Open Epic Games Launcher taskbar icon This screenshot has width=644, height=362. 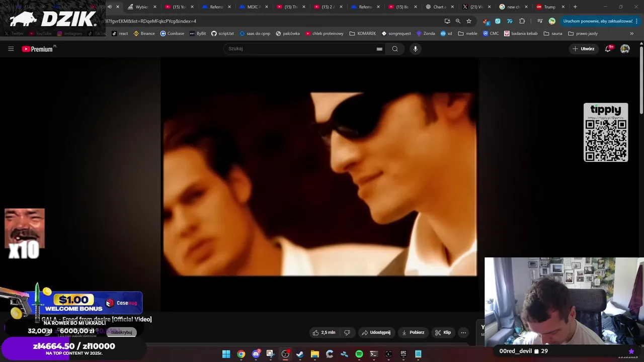(x=404, y=354)
